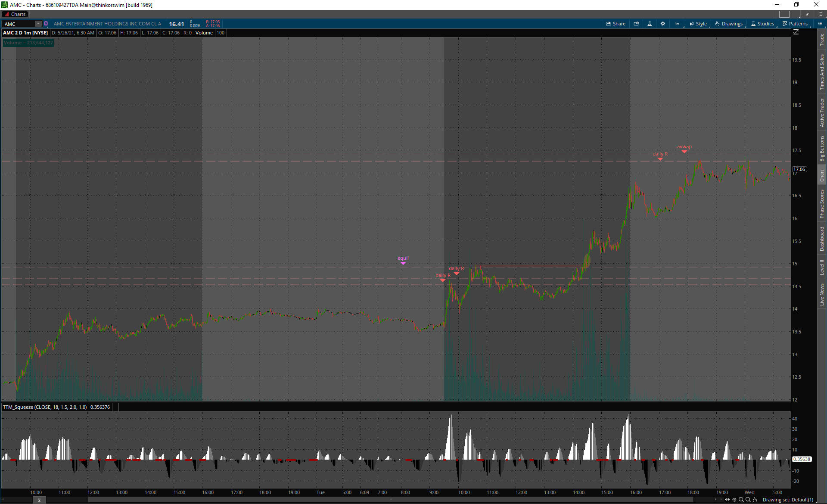Toggle the pin icon in top bar
Image resolution: width=827 pixels, height=504 pixels.
tap(807, 14)
